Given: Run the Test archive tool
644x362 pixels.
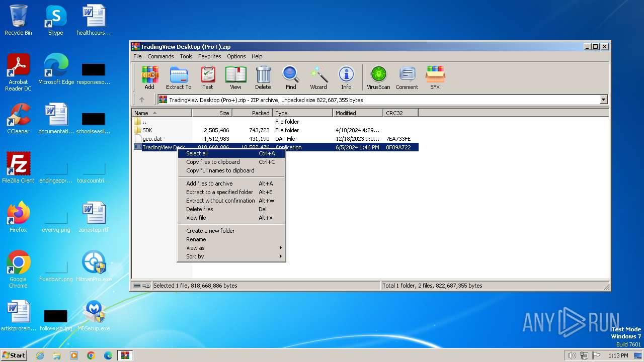Looking at the screenshot, I should (x=208, y=78).
